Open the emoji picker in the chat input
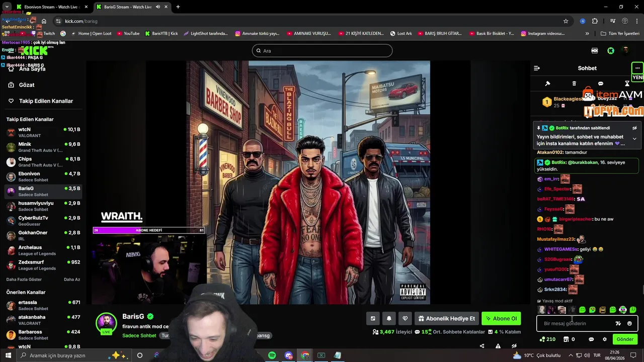The image size is (644, 362). 629,323
